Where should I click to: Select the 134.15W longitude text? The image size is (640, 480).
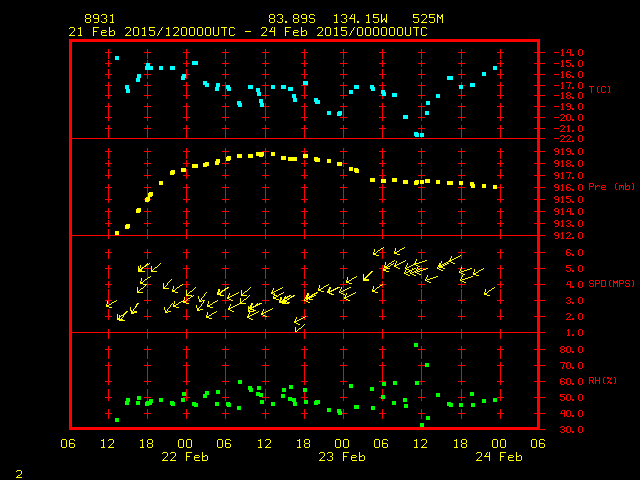(x=351, y=19)
